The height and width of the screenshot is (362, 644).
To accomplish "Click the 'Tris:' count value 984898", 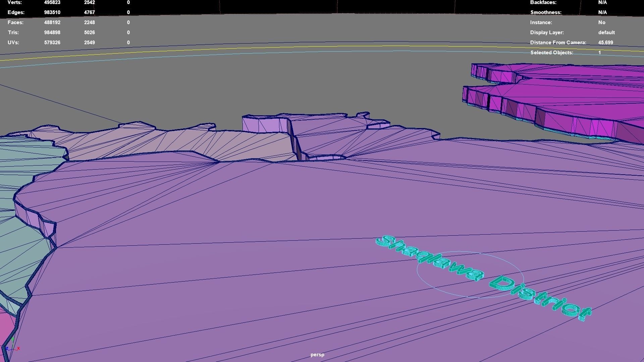I will click(52, 33).
